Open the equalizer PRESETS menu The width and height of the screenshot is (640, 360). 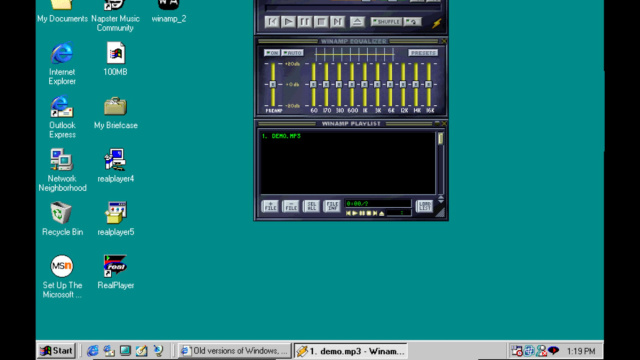point(423,53)
